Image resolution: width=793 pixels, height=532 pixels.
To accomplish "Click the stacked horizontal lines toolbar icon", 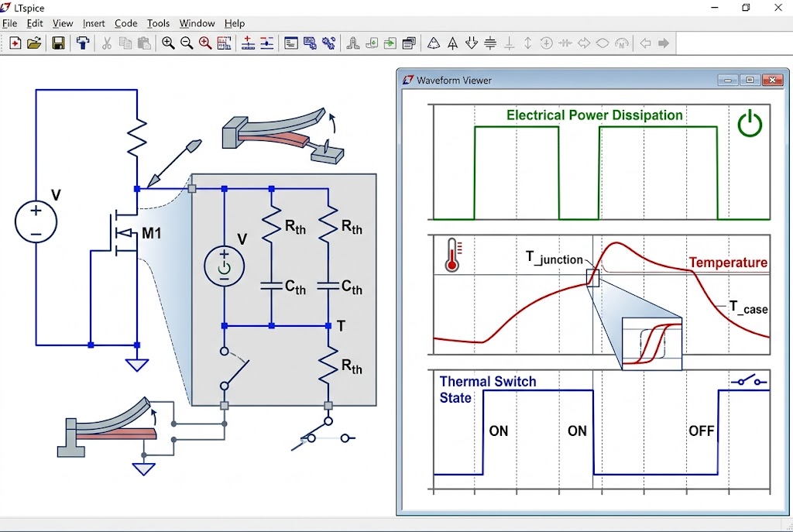I will pos(490,43).
